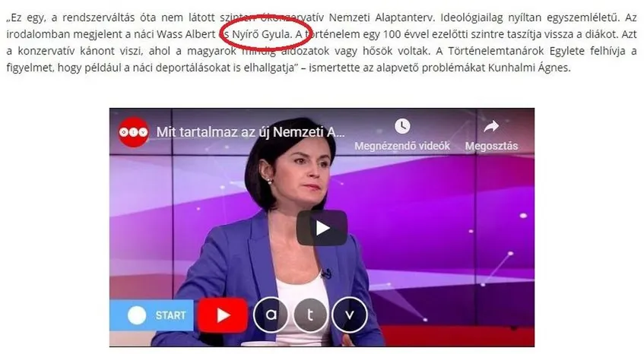Image resolution: width=644 pixels, height=354 pixels.
Task: Click the Watch later clock icon
Action: (402, 126)
